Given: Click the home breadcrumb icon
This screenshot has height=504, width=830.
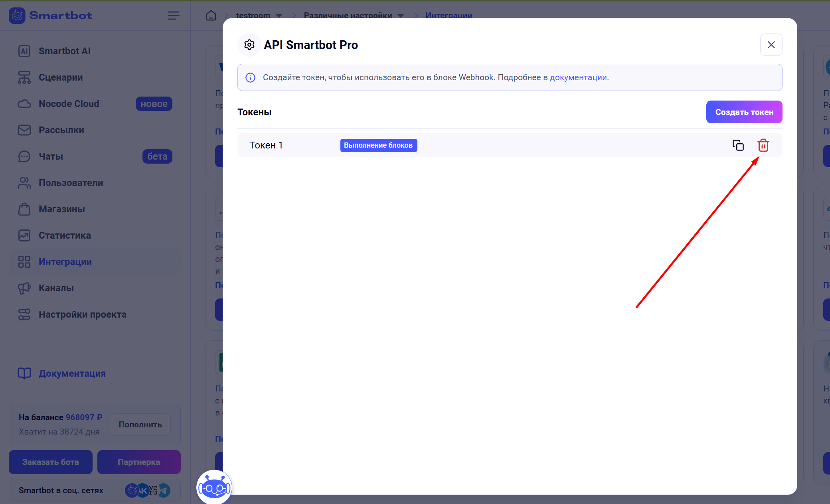Looking at the screenshot, I should click(211, 16).
